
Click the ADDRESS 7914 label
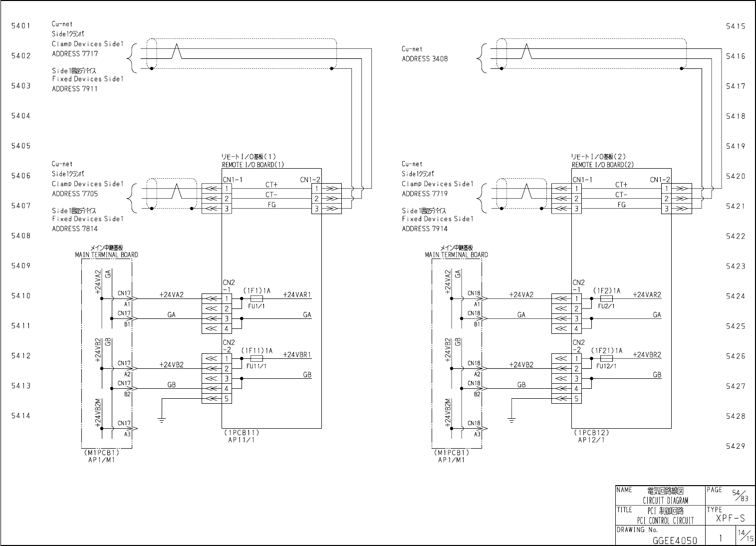point(425,229)
